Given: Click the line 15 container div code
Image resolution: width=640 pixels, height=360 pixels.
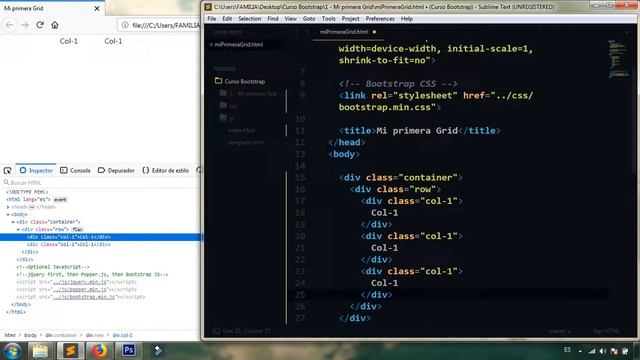Looking at the screenshot, I should pyautogui.click(x=400, y=178).
